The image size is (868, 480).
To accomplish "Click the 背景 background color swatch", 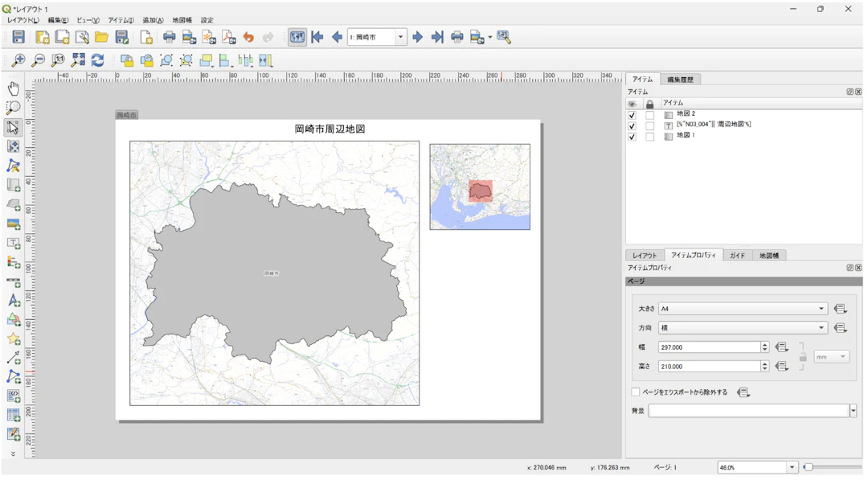I will coord(748,411).
